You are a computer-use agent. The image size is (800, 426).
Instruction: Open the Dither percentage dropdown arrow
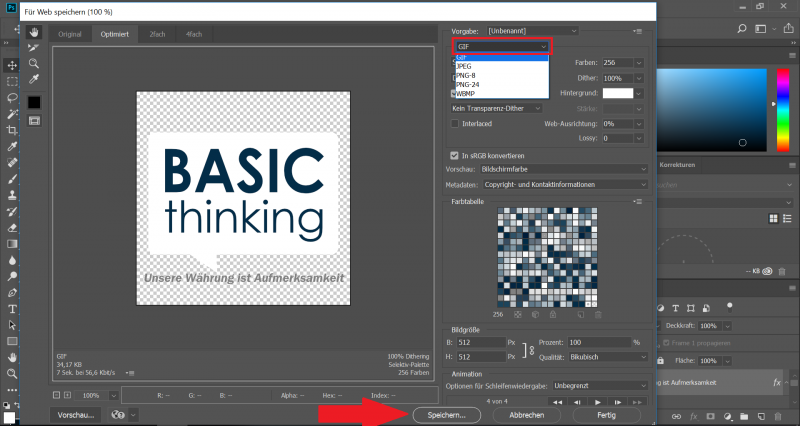pos(639,78)
